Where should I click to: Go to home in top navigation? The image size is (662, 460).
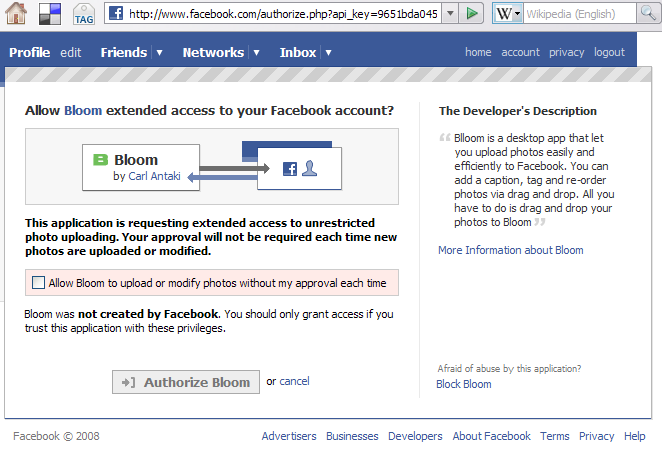point(478,52)
